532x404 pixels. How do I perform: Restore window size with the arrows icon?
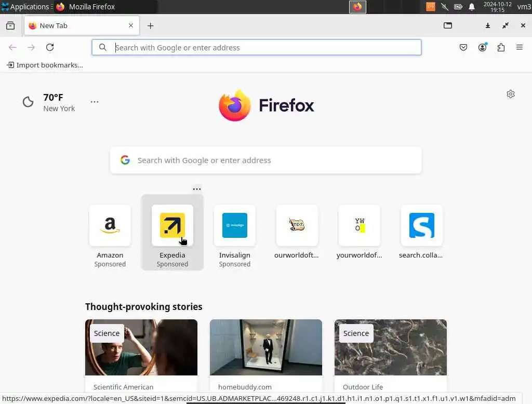click(x=506, y=25)
